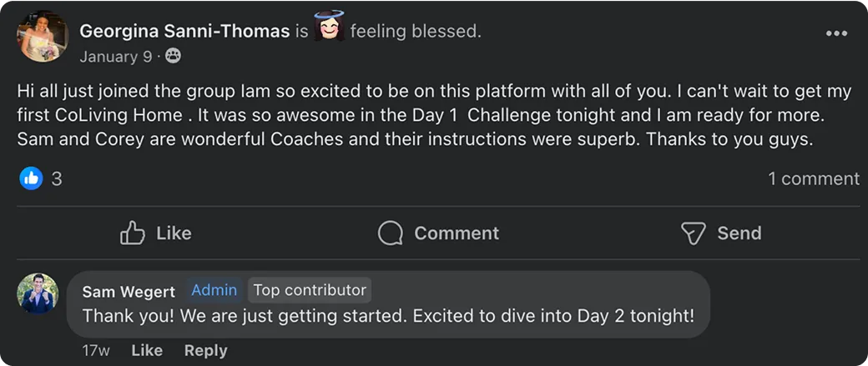Click the feeling blessed emoji icon
The image size is (868, 366).
(329, 30)
